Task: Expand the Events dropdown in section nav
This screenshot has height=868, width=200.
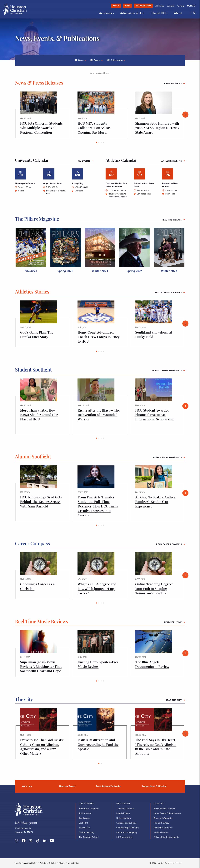Action: 97,60
